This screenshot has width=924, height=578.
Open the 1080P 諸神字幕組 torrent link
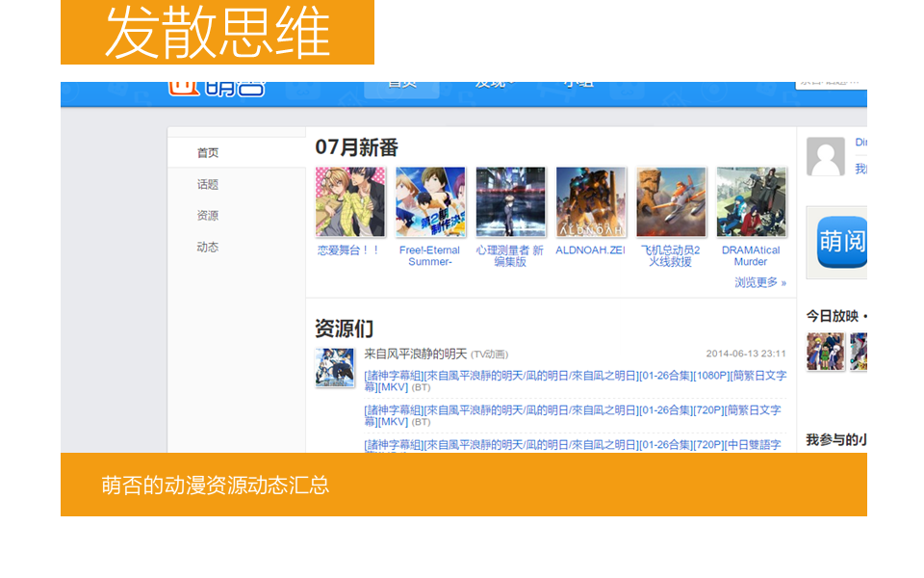click(x=574, y=381)
